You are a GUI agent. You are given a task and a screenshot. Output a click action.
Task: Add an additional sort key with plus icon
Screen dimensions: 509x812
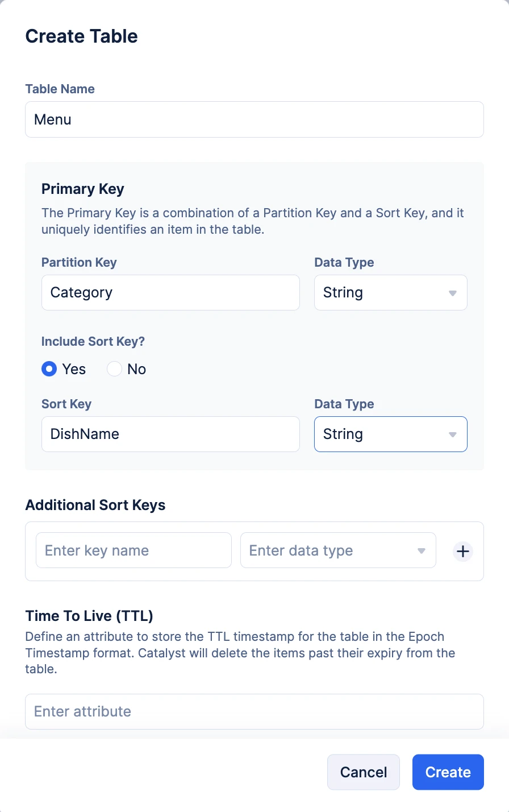click(x=463, y=551)
